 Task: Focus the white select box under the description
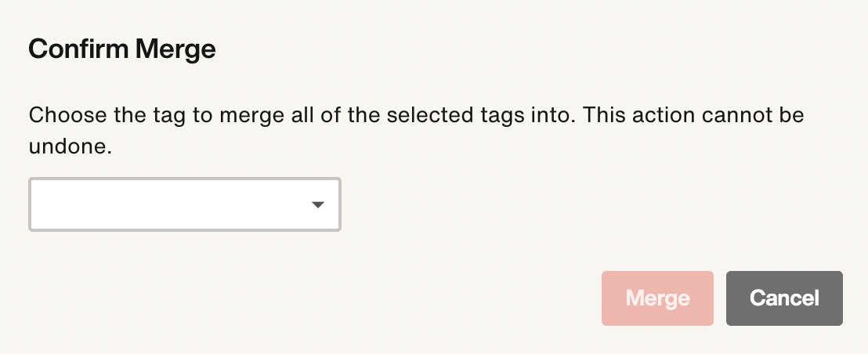tap(185, 204)
